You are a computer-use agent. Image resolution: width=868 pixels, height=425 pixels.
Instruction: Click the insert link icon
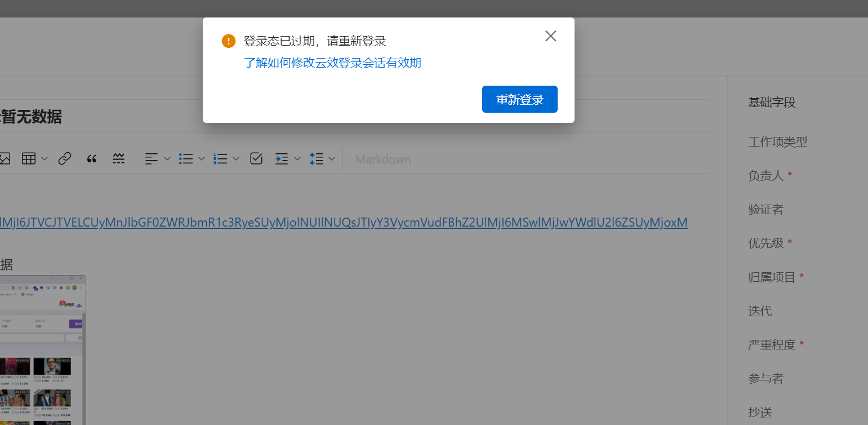click(x=65, y=158)
